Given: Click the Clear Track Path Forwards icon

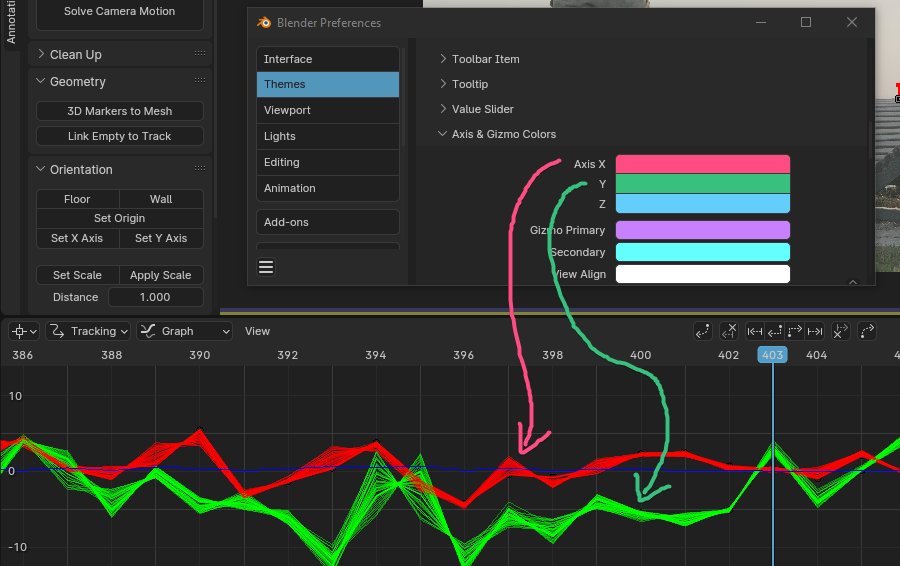Looking at the screenshot, I should coord(840,331).
